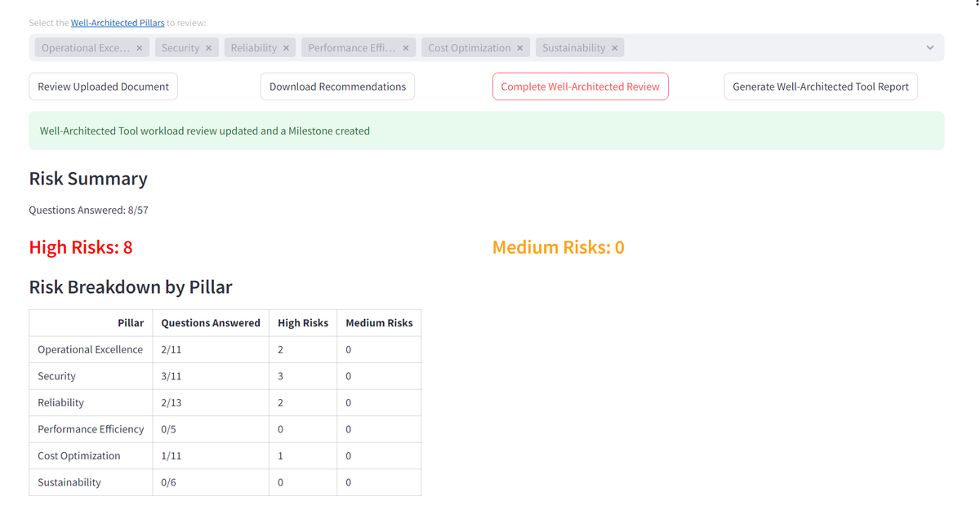Click the 1/11 questions answered cell
This screenshot has width=980, height=523.
tap(211, 455)
